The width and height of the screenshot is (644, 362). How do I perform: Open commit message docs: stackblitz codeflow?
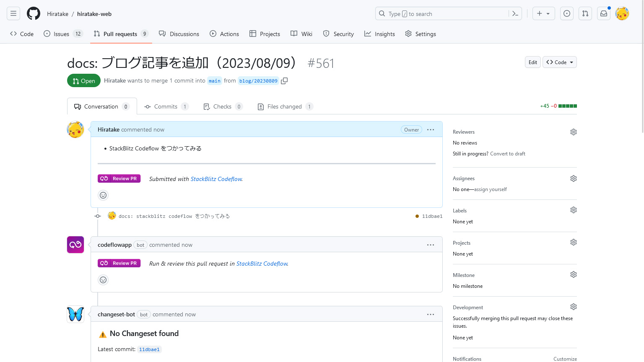(x=174, y=216)
